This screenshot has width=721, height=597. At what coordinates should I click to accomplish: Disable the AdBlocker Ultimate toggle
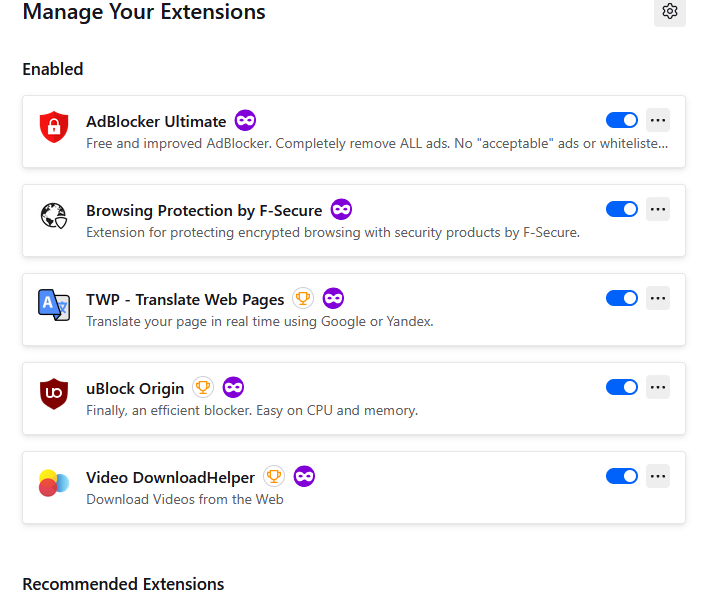tap(622, 120)
